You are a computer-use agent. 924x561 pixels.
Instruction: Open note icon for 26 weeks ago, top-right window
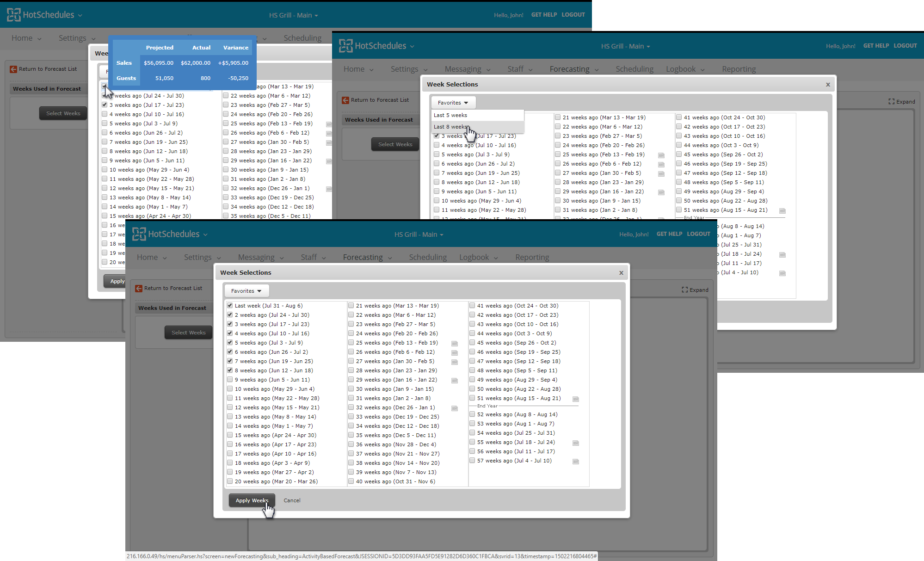point(661,164)
